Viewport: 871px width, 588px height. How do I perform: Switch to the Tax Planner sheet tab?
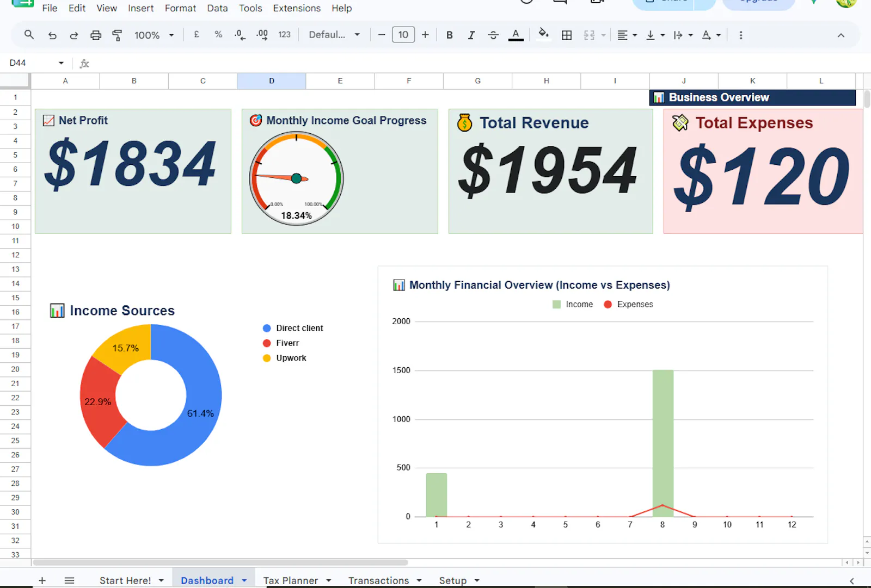291,580
